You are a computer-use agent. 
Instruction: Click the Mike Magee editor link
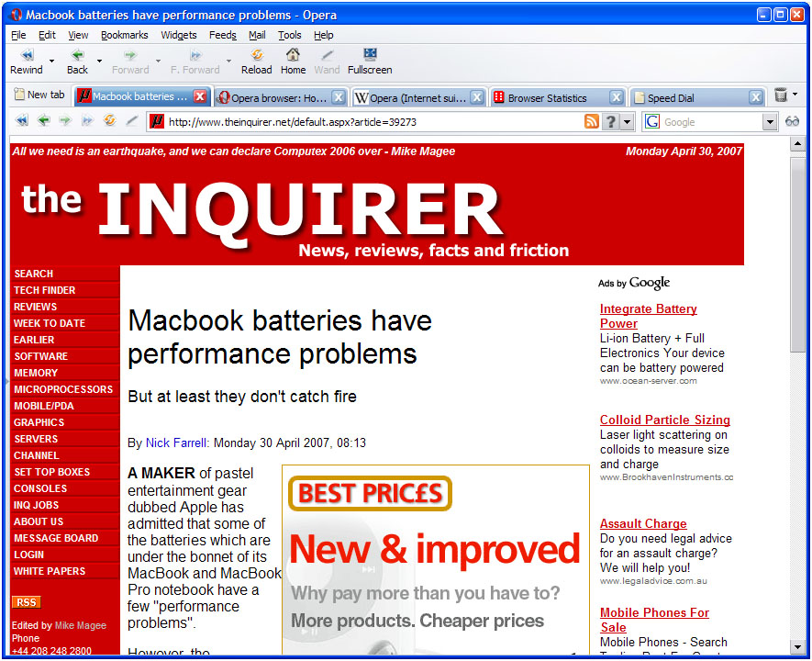[80, 625]
